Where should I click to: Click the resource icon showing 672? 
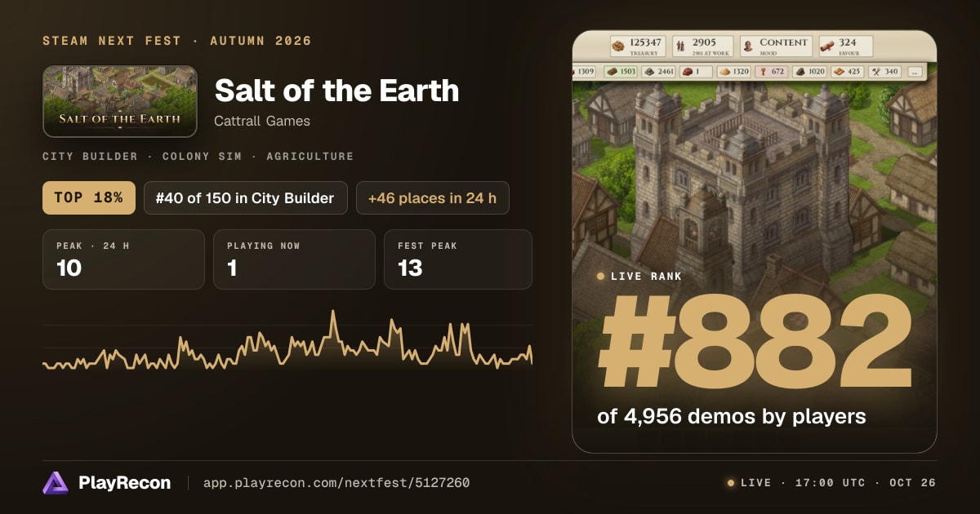[x=763, y=72]
